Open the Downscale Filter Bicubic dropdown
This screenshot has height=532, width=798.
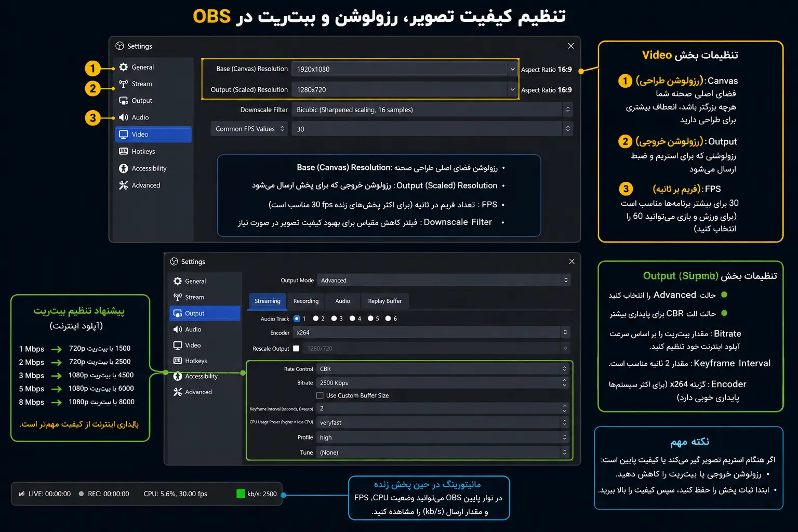click(432, 110)
